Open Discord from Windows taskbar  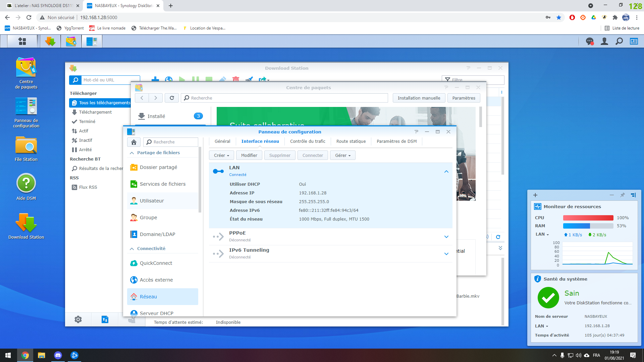pos(58,355)
